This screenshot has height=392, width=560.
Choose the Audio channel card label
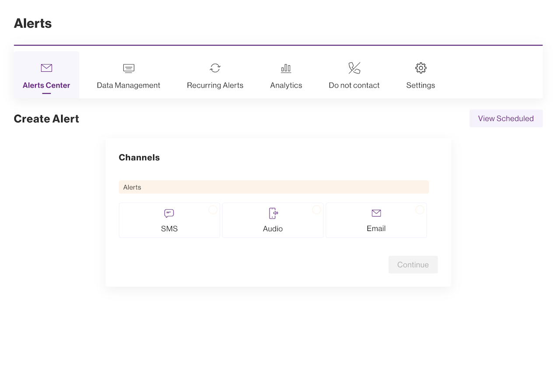(x=273, y=229)
